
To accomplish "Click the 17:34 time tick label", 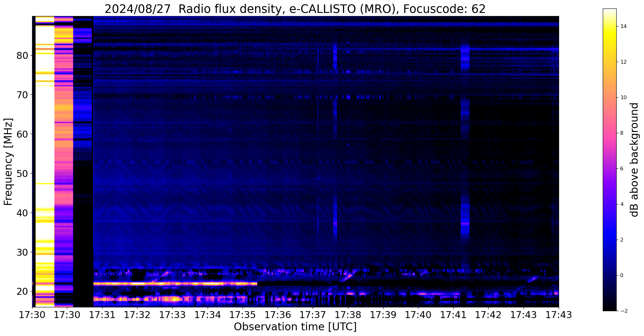I will (207, 315).
